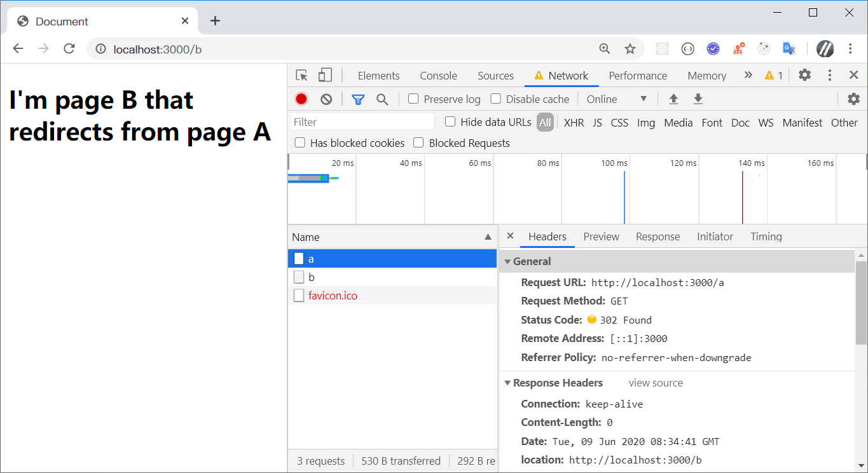The width and height of the screenshot is (868, 473).
Task: Open DevTools settings gear beside the warning count
Action: [x=805, y=75]
